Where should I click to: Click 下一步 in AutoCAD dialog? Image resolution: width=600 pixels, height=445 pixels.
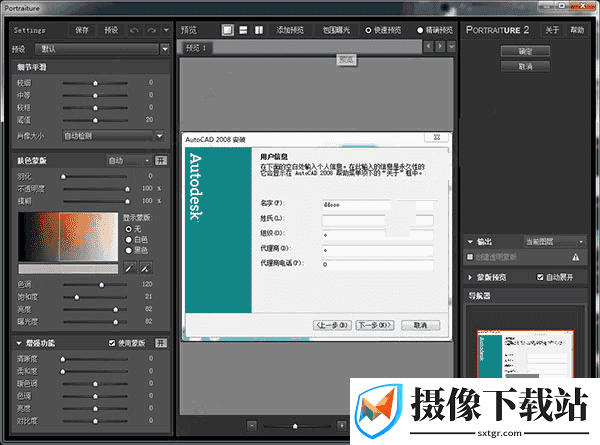point(375,325)
